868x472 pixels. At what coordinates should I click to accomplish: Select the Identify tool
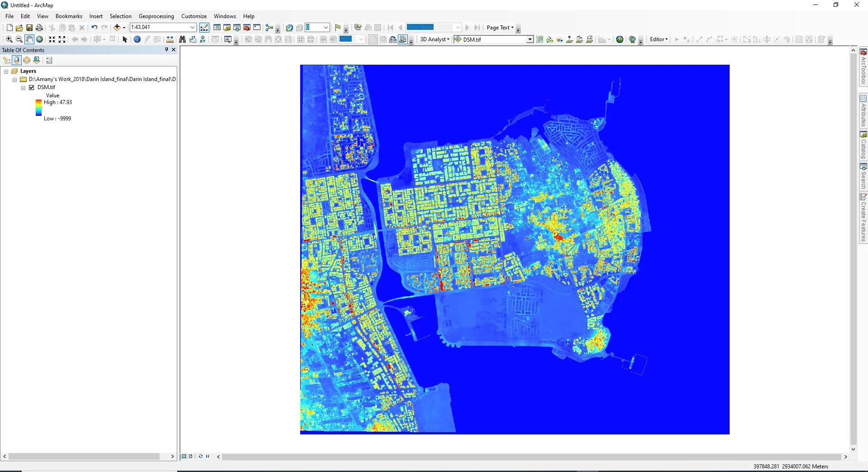click(x=137, y=39)
